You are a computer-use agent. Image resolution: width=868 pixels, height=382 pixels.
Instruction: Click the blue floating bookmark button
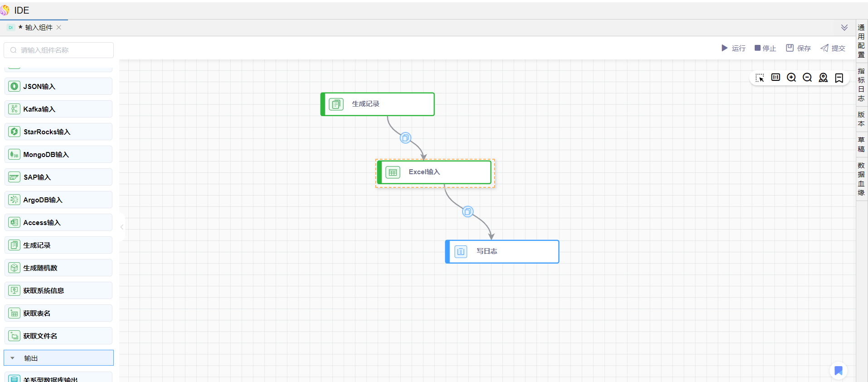pos(838,371)
